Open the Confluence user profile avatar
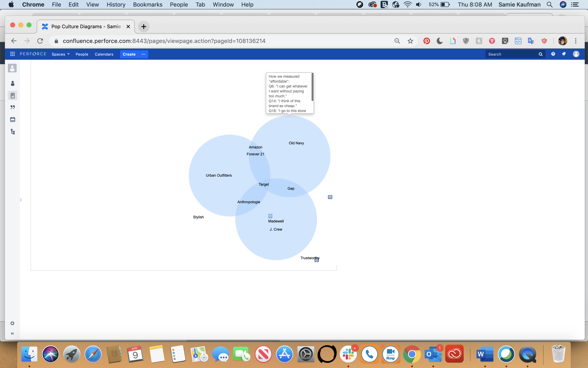Image resolution: width=588 pixels, height=368 pixels. click(x=576, y=54)
